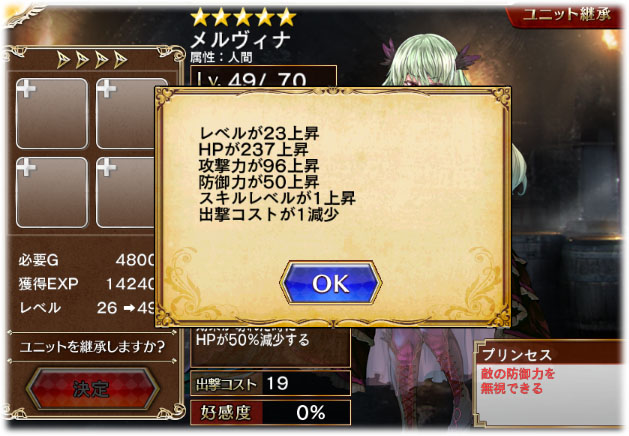629x436 pixels.
Task: Click the plus icon on top-right slot
Action: [107, 89]
